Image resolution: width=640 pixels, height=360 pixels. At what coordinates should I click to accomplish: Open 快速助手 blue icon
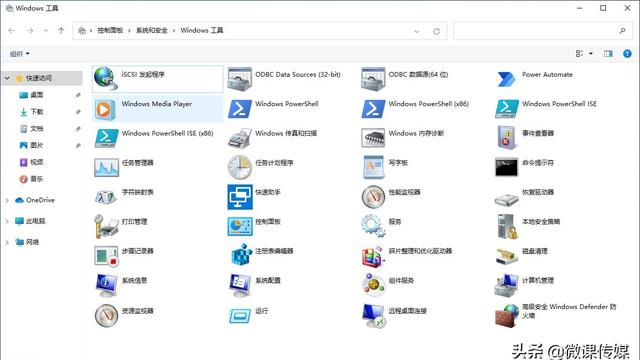[x=240, y=197]
